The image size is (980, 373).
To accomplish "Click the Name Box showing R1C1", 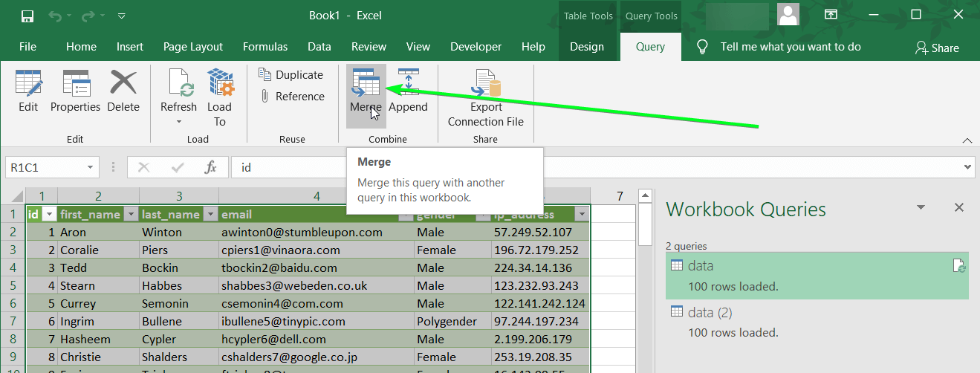I will coord(45,168).
